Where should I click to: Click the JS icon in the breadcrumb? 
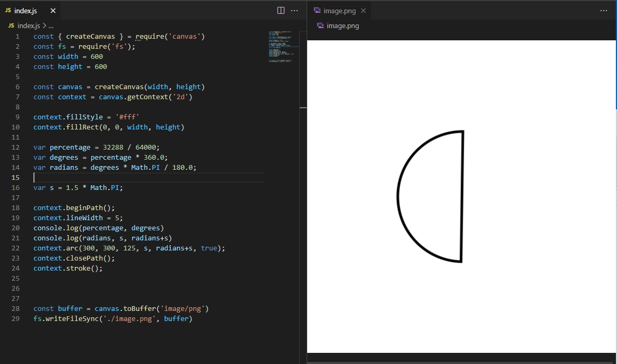click(x=11, y=25)
